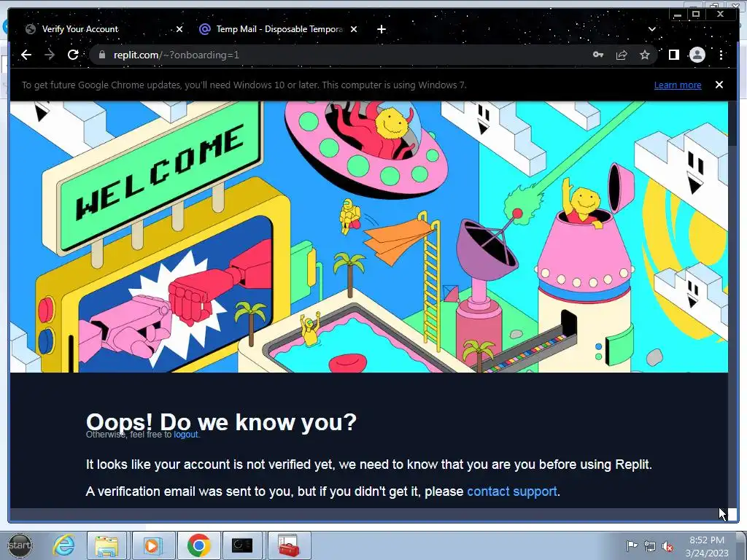Viewport: 747px width, 560px height.
Task: Select the Chrome taskbar icon
Action: (199, 545)
